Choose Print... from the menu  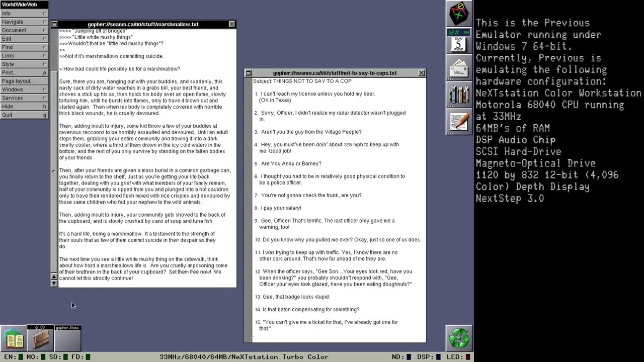[x=24, y=72]
